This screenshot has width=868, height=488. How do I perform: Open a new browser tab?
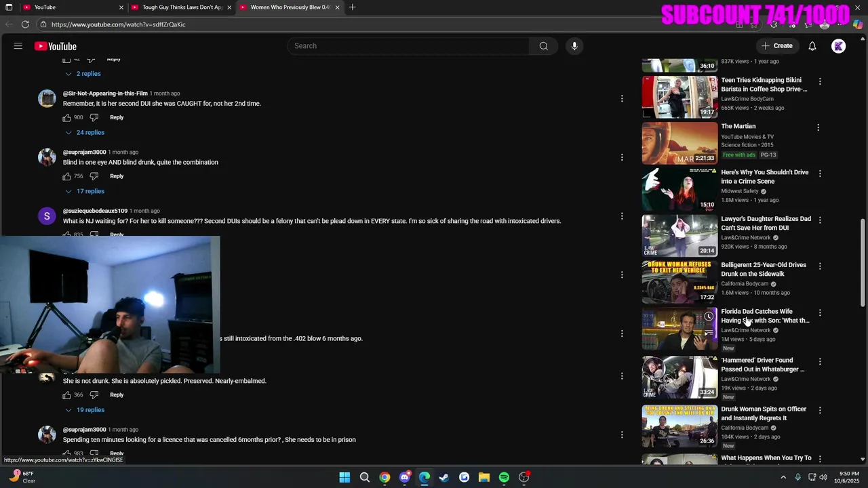(352, 7)
